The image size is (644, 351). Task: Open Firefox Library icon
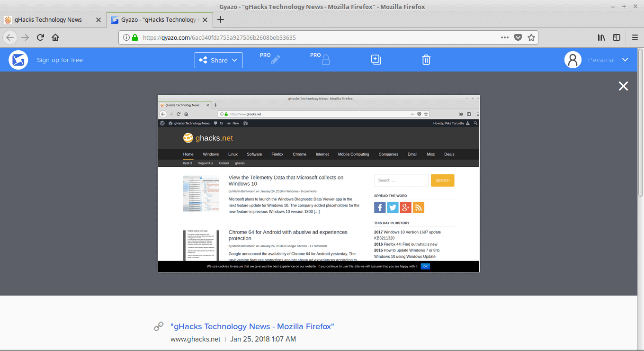click(x=601, y=37)
